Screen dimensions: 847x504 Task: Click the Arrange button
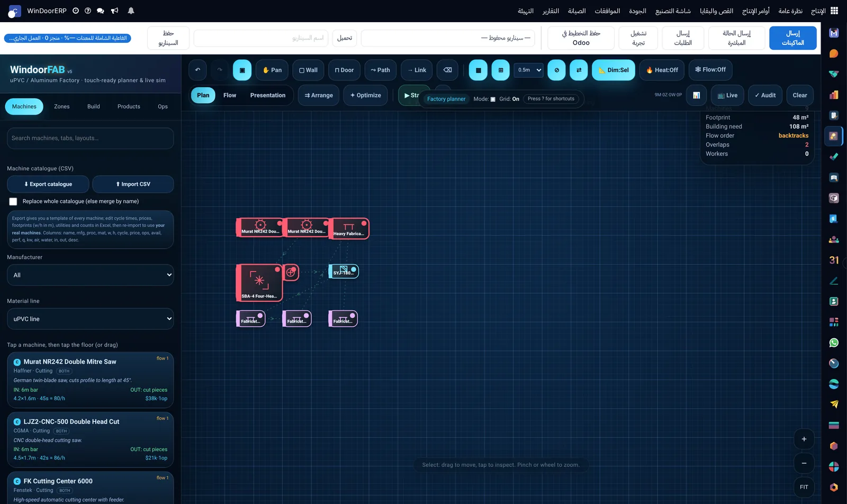[319, 95]
